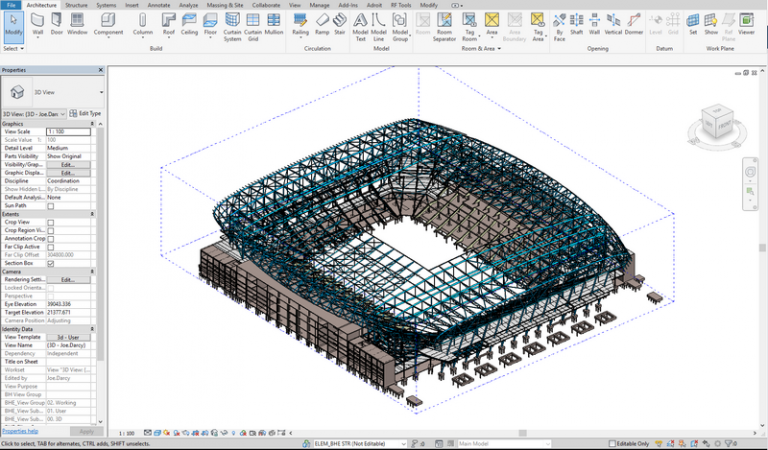Enable Crop Region Visible checkbox
Image resolution: width=768 pixels, height=450 pixels.
pos(50,231)
